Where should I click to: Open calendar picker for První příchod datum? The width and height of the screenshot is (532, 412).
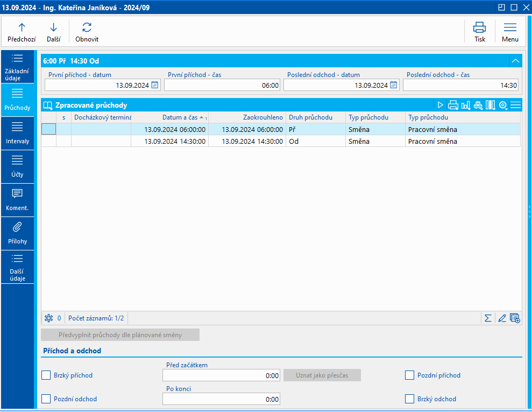155,85
